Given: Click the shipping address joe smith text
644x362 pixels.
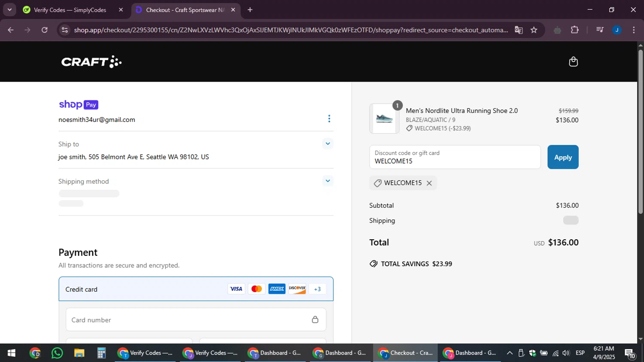Looking at the screenshot, I should coord(134,157).
